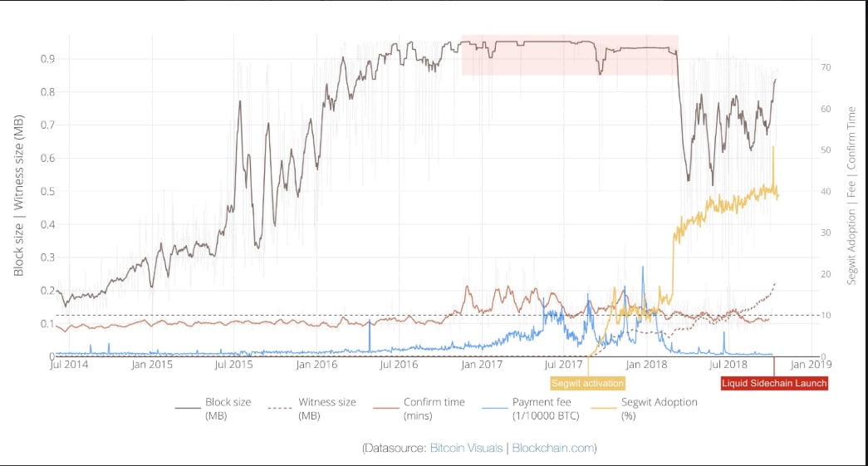Viewport: 868px width, 466px height.
Task: Click the left axis title Block size | Witness size
Action: (18, 194)
